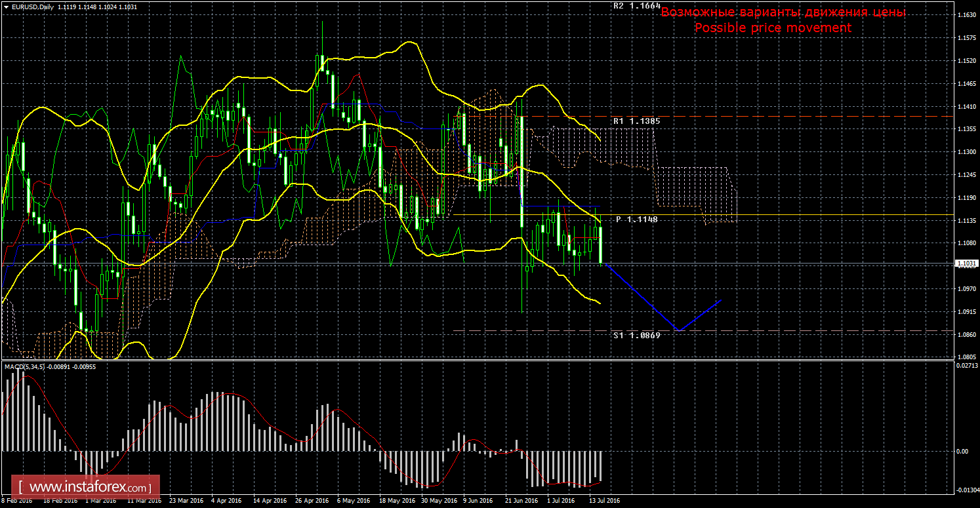Screen dimensions: 980x508
Task: Open the www.instaforex.com watermark link
Action: click(88, 488)
